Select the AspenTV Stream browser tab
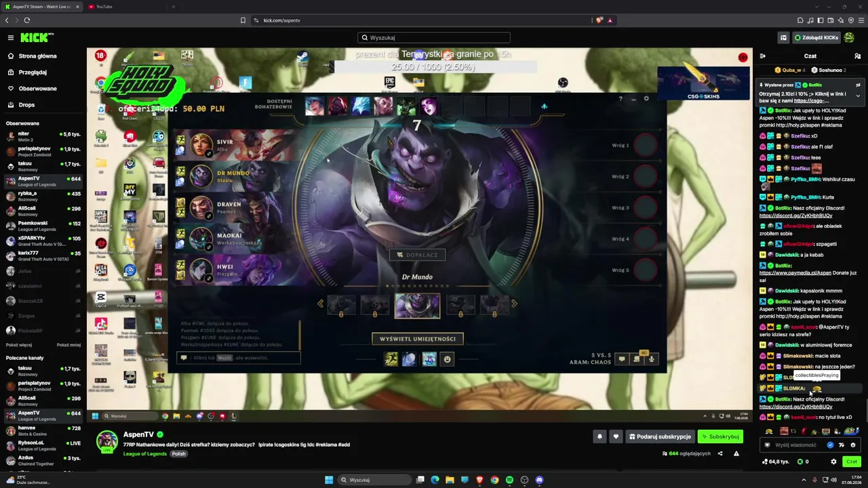The image size is (868, 488). coord(42,7)
